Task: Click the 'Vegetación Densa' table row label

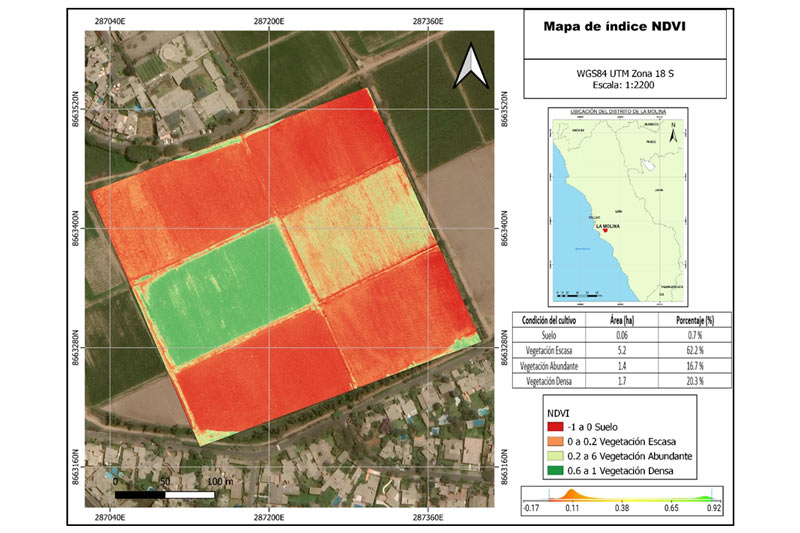Action: point(555,382)
